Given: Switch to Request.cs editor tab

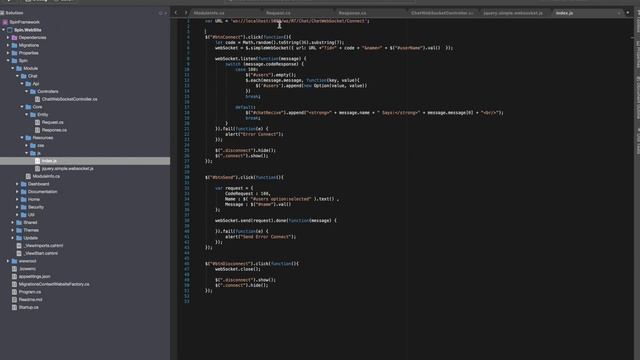Looking at the screenshot, I should point(278,13).
